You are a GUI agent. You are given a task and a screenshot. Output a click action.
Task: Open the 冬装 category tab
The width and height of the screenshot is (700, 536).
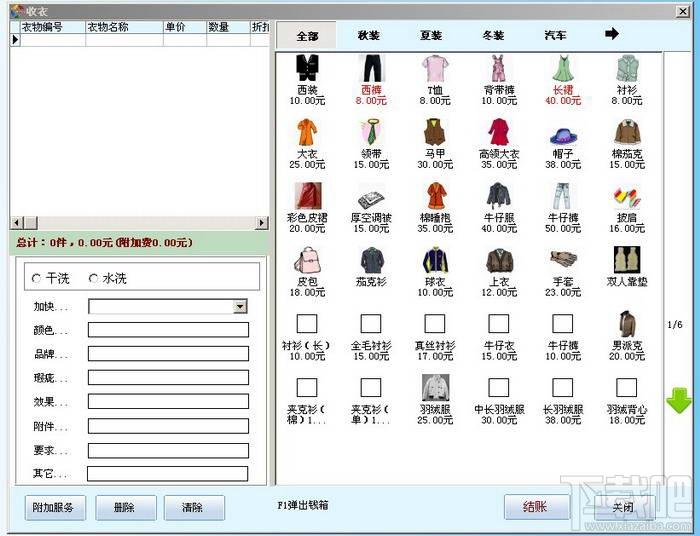tap(493, 35)
